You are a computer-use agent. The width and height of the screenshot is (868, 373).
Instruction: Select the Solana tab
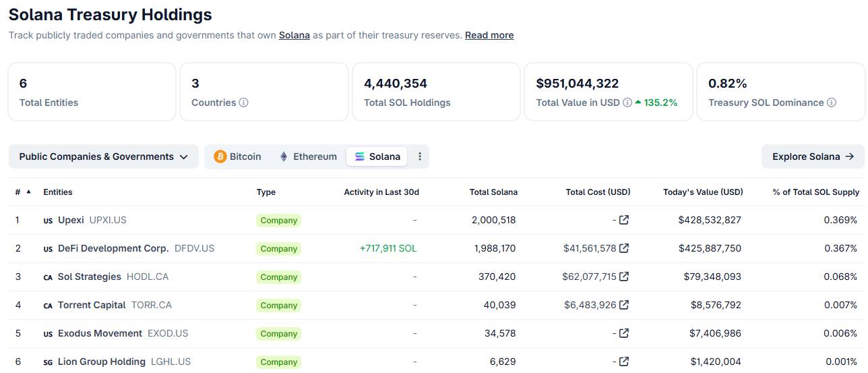(377, 156)
